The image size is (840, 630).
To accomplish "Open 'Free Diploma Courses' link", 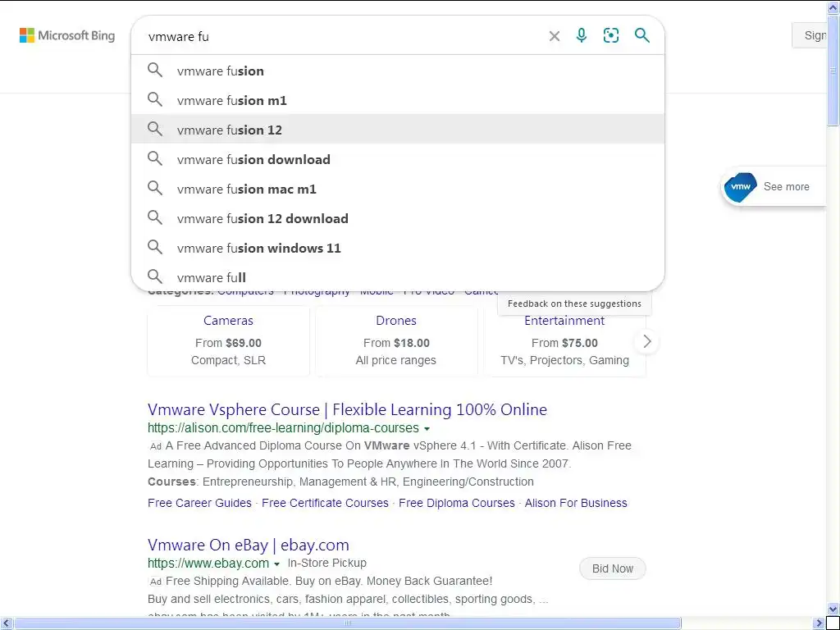I will click(456, 503).
